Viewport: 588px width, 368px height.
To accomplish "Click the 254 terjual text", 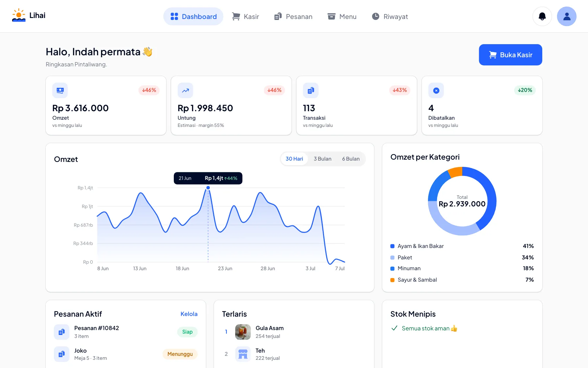I will coord(268,336).
